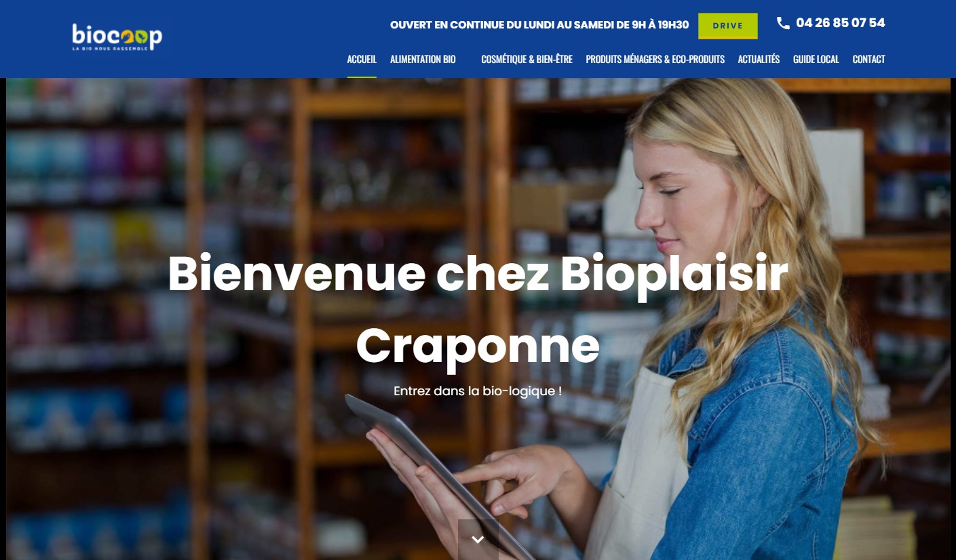Open the Alimentation Bio menu

423,60
